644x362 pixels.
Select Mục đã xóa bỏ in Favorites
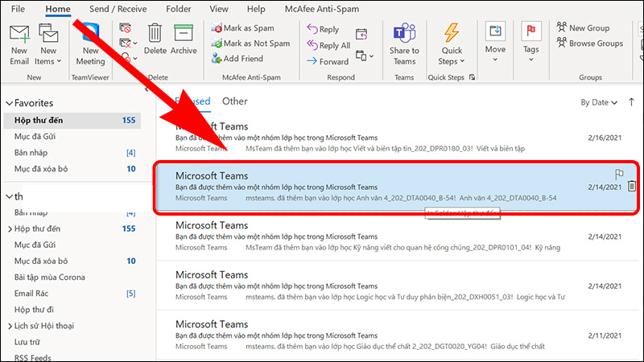click(72, 169)
